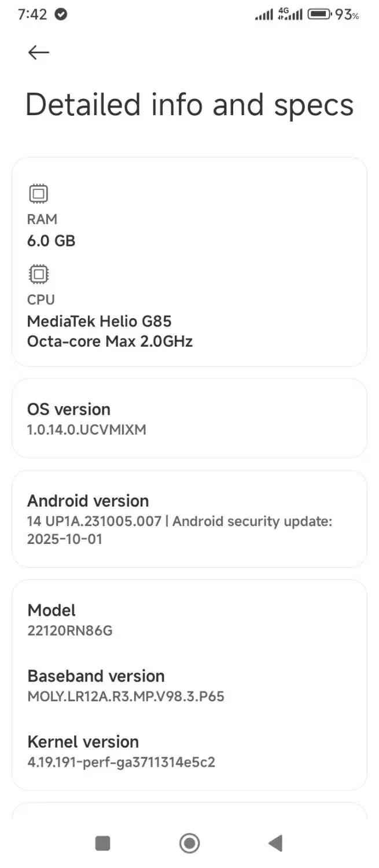Tap MediaTek Helio G85 CPU text
The width and height of the screenshot is (379, 868).
pyautogui.click(x=100, y=321)
